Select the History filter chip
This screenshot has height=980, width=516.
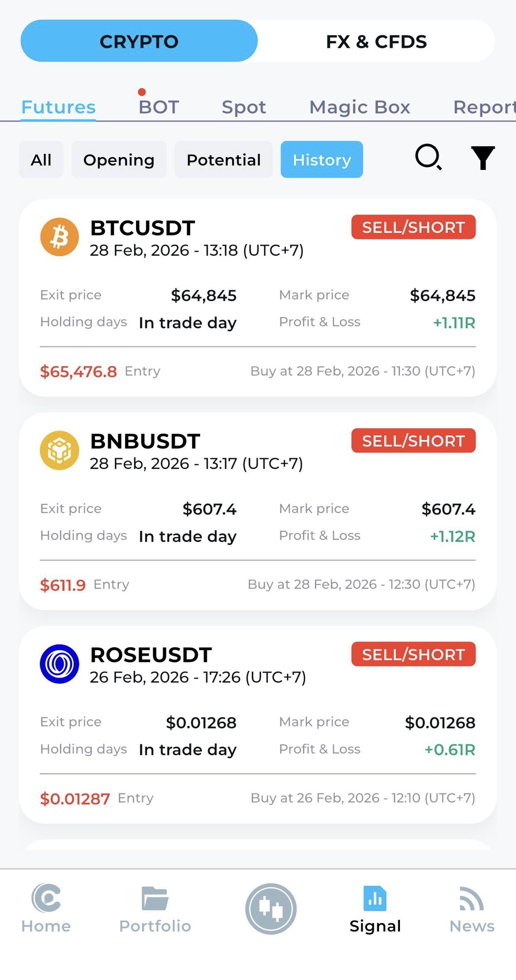322,160
